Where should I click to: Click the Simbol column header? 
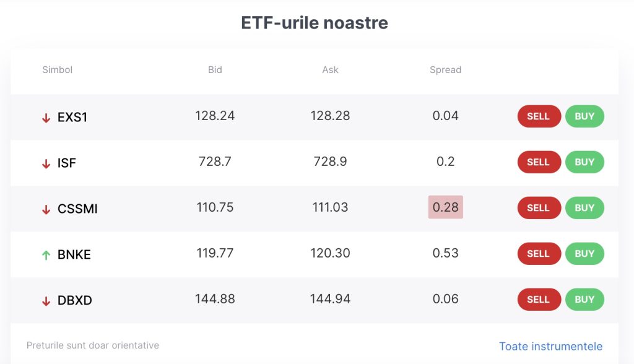point(57,70)
